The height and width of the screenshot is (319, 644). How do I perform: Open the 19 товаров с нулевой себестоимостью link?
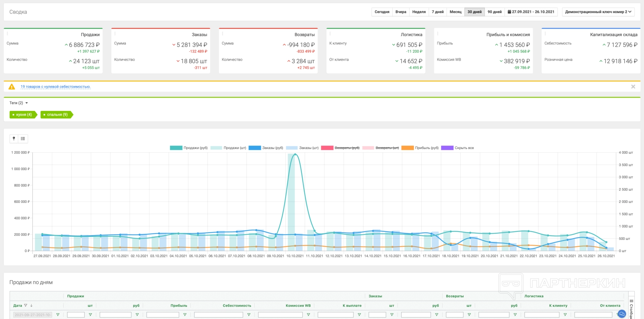pos(55,87)
